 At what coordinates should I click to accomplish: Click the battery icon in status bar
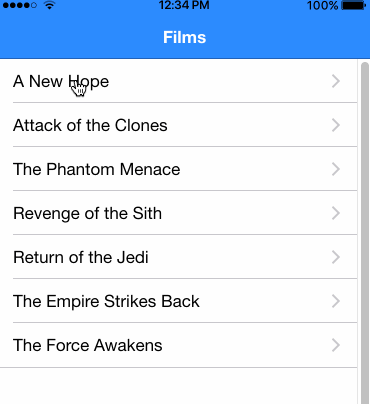tap(354, 5)
